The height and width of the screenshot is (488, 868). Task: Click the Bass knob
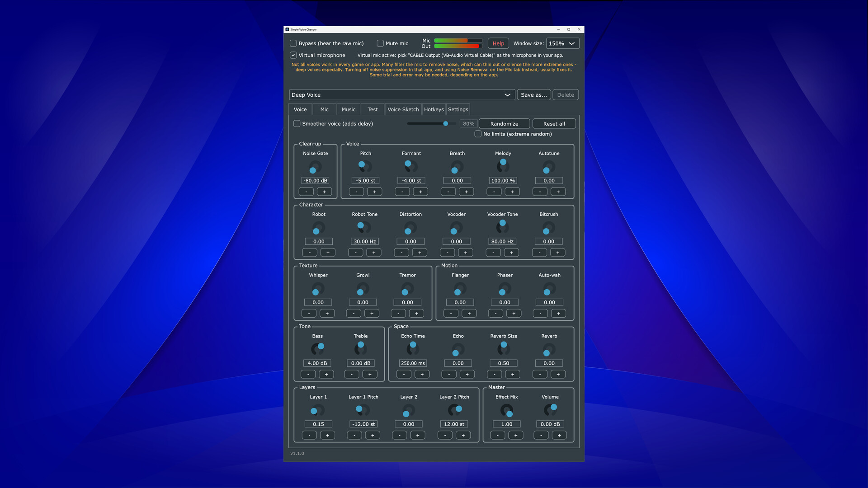317,349
